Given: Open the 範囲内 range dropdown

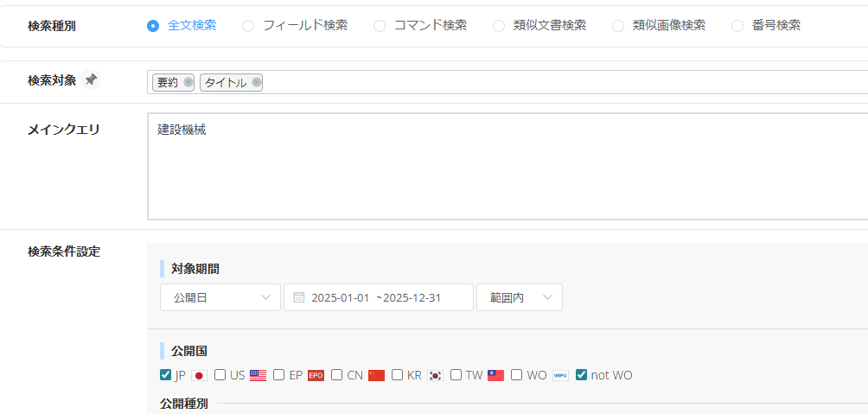Looking at the screenshot, I should click(x=519, y=297).
